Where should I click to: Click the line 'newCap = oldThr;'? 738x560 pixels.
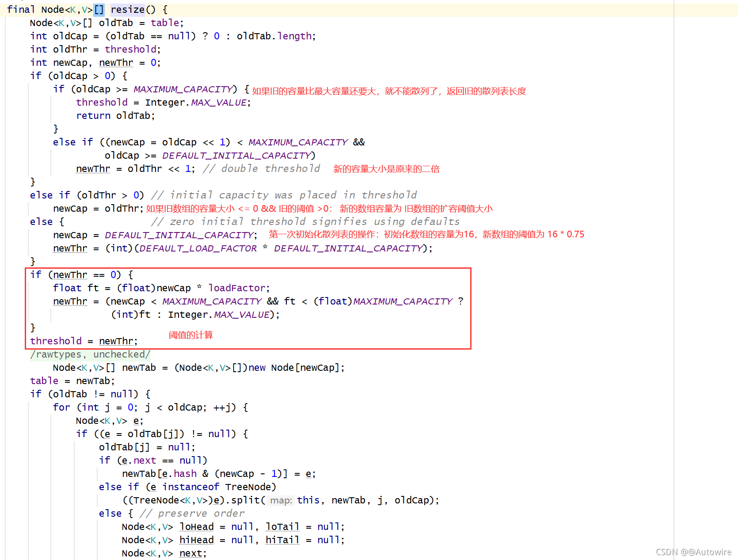point(98,209)
